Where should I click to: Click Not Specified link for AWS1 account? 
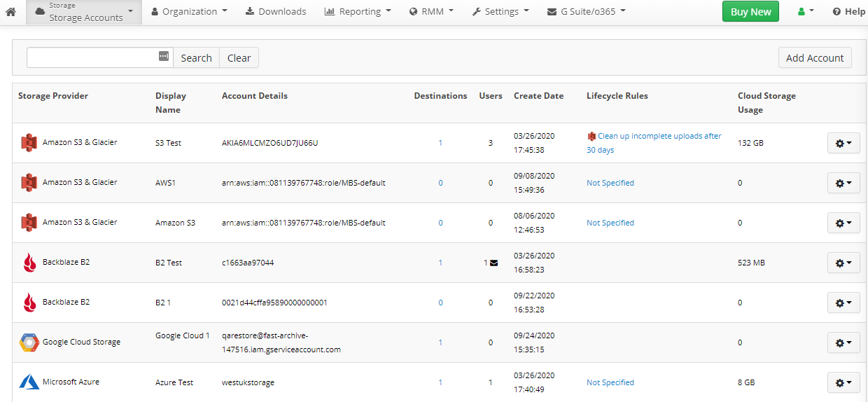tap(610, 183)
